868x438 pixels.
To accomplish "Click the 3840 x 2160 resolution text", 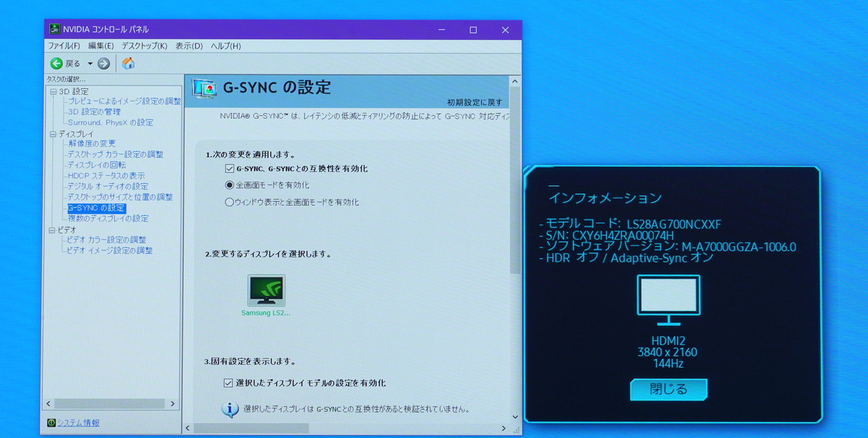I will point(668,353).
